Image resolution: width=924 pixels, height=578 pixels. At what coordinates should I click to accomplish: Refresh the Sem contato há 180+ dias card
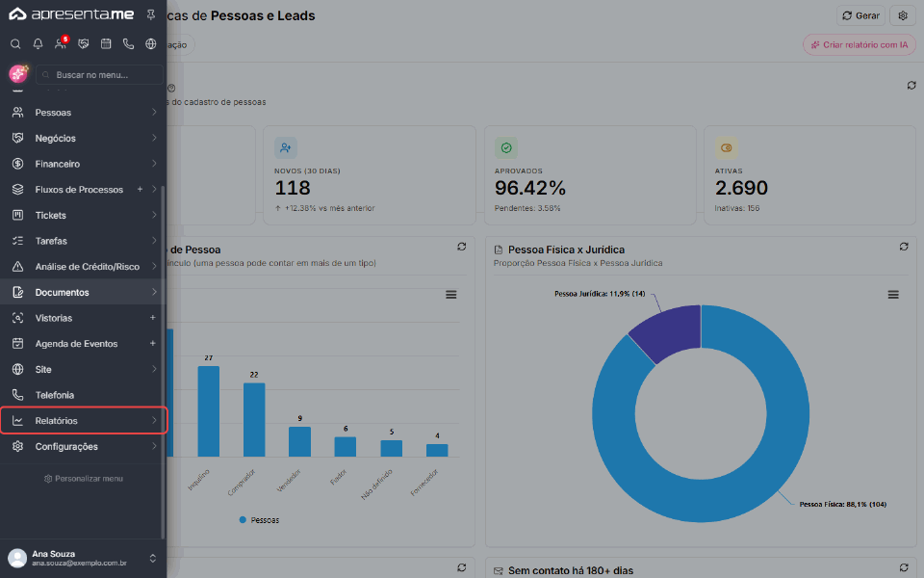[904, 567]
